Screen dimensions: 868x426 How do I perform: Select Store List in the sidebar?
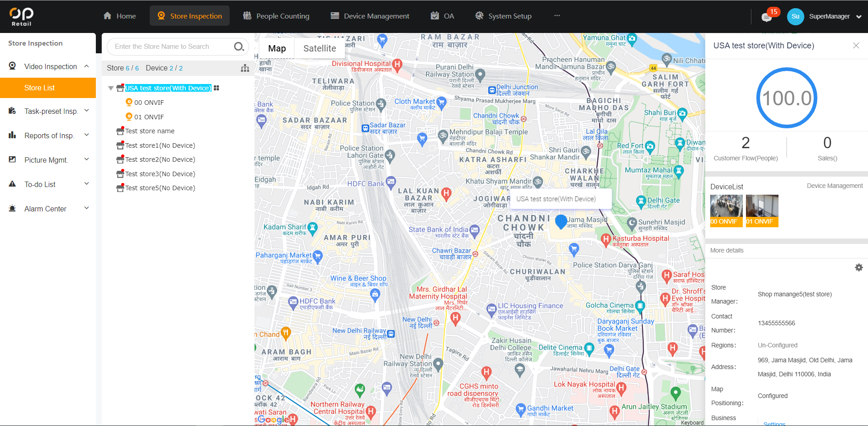(x=48, y=88)
